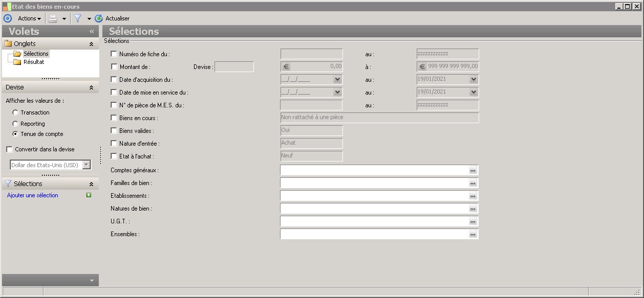Open the Actions menu
The image size is (644, 298).
tap(29, 18)
